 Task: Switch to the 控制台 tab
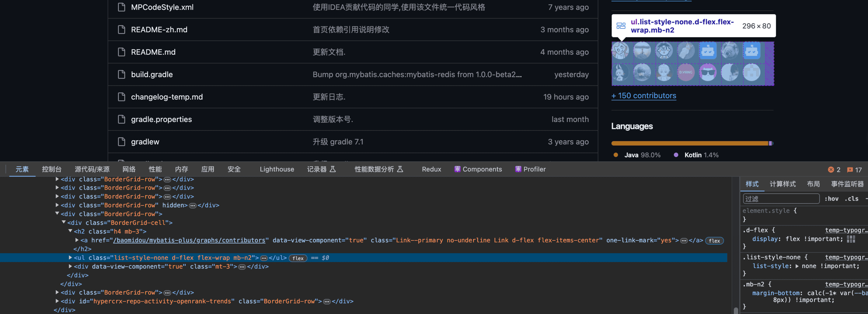tap(51, 169)
